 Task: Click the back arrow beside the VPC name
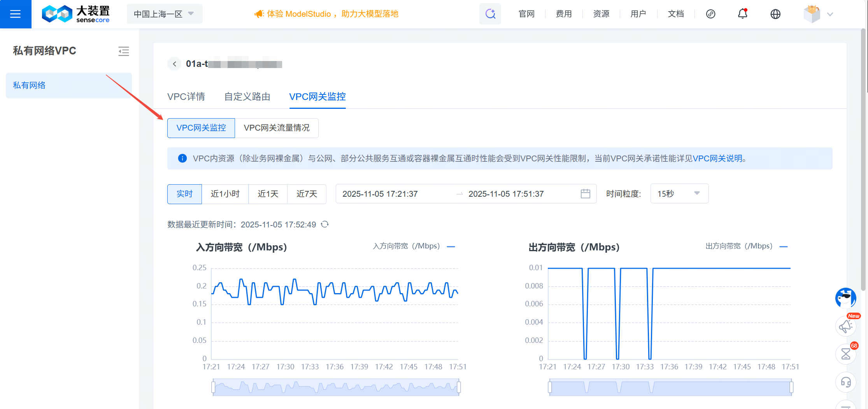point(175,64)
